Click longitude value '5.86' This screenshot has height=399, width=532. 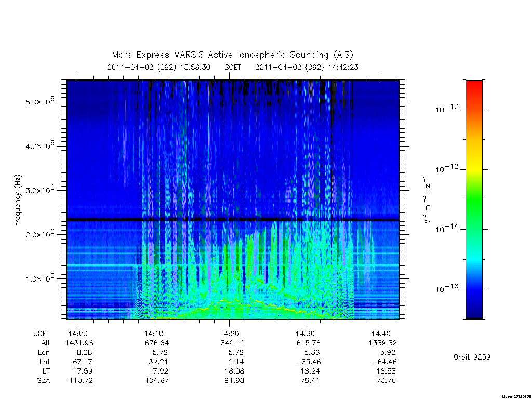[312, 353]
